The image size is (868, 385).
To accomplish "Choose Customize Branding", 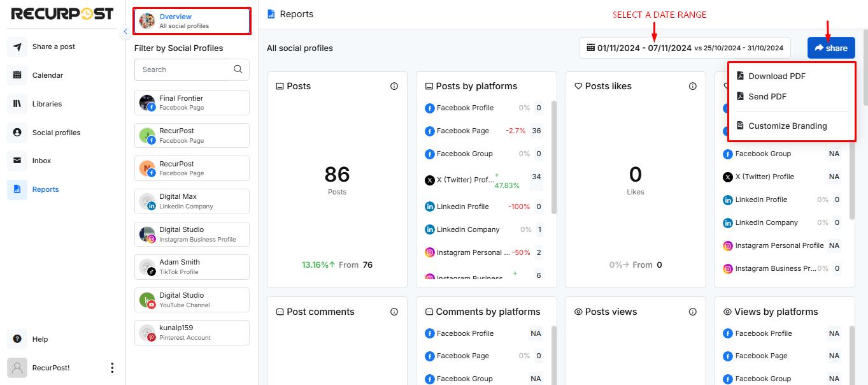I will [787, 126].
